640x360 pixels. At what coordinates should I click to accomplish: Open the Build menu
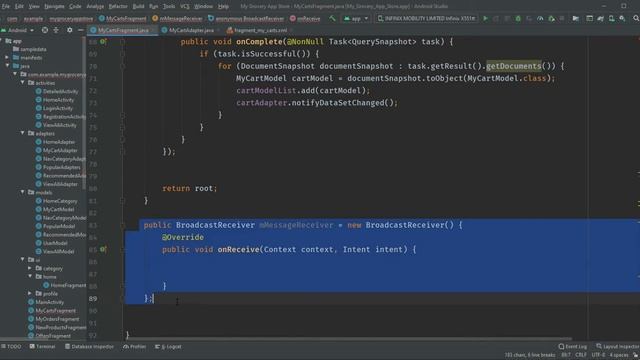(x=138, y=7)
